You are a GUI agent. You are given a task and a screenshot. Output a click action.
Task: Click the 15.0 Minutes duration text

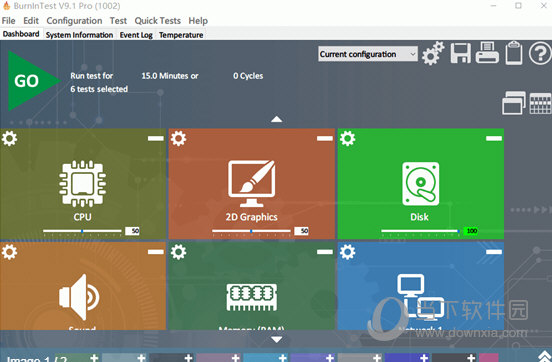pos(170,76)
